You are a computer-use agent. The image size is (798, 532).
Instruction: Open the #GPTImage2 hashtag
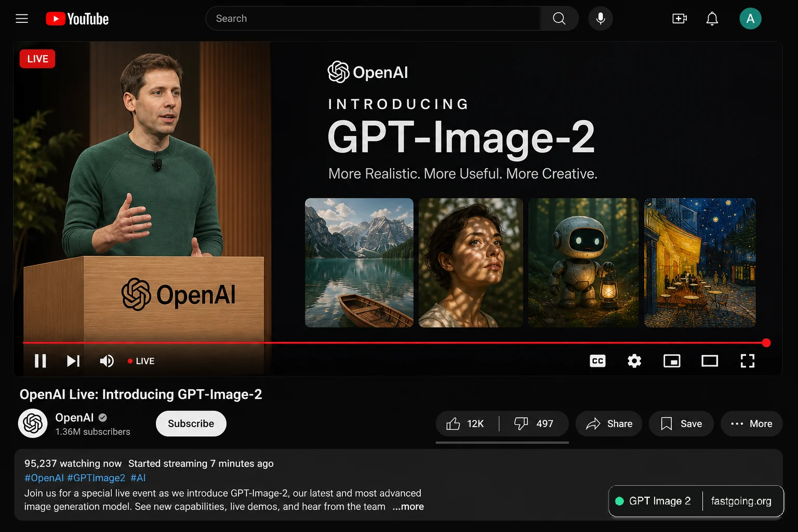click(96, 478)
